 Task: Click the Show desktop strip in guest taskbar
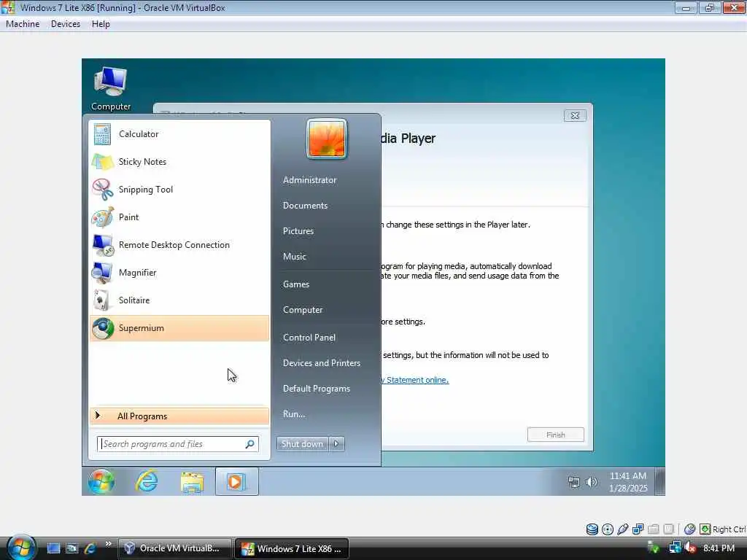point(659,482)
